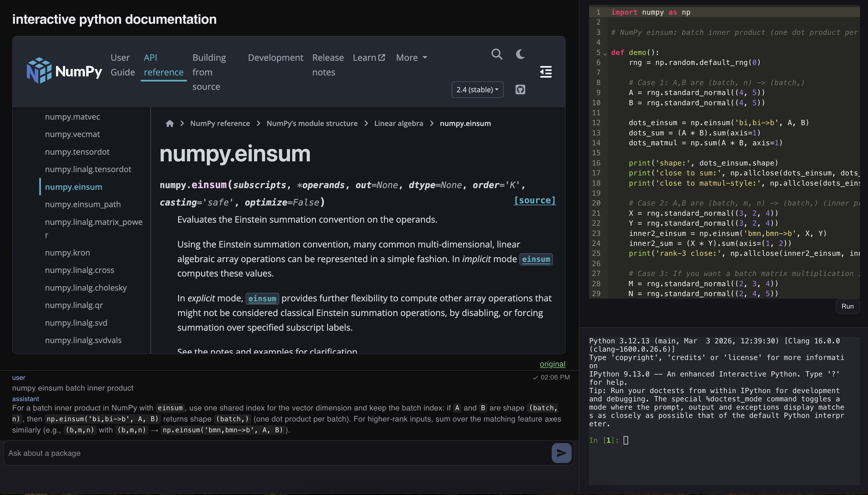The height and width of the screenshot is (495, 868).
Task: Expand the More navigation menu
Action: [411, 58]
